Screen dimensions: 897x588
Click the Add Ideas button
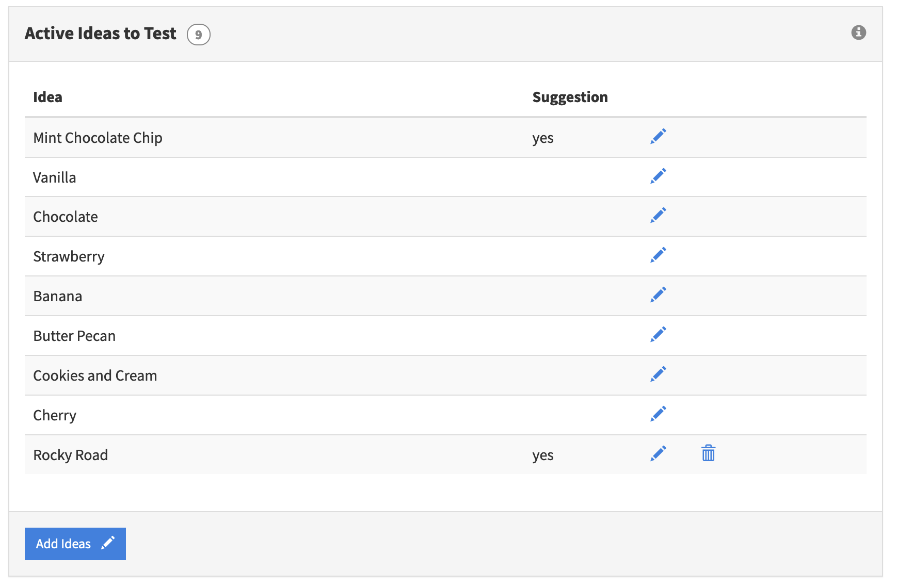(x=75, y=544)
